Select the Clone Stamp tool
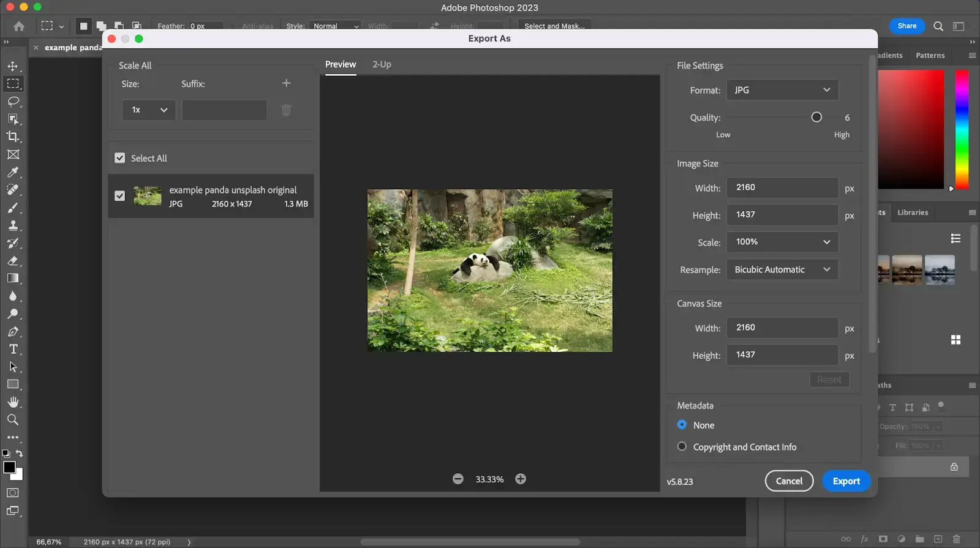 13,225
